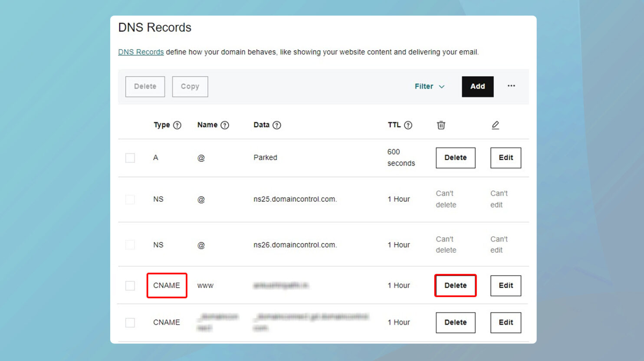
Task: Delete the www CNAME record
Action: pos(455,286)
